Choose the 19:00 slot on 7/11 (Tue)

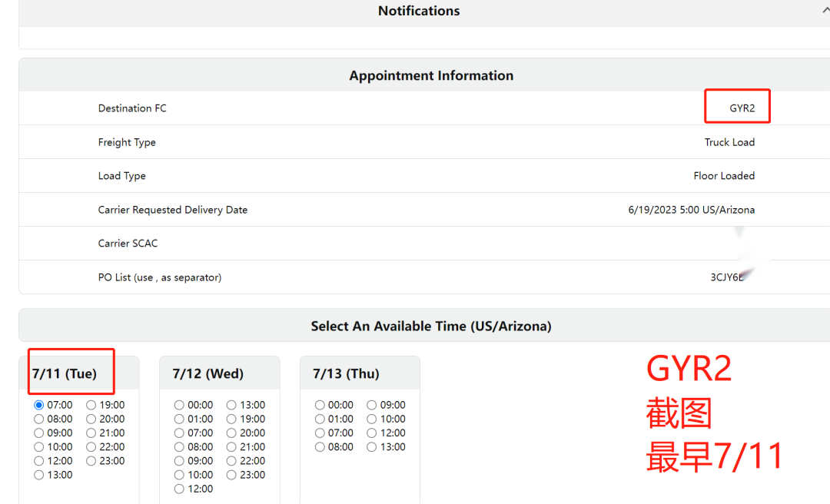coord(91,405)
